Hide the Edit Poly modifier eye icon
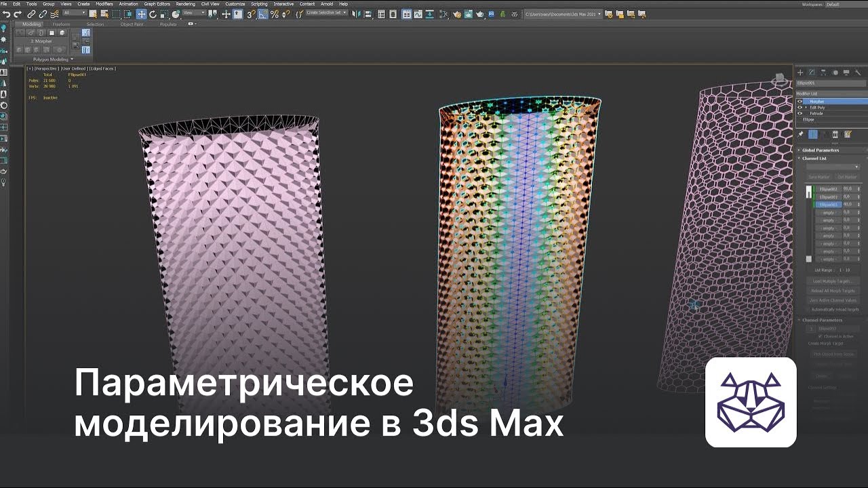 [x=800, y=107]
